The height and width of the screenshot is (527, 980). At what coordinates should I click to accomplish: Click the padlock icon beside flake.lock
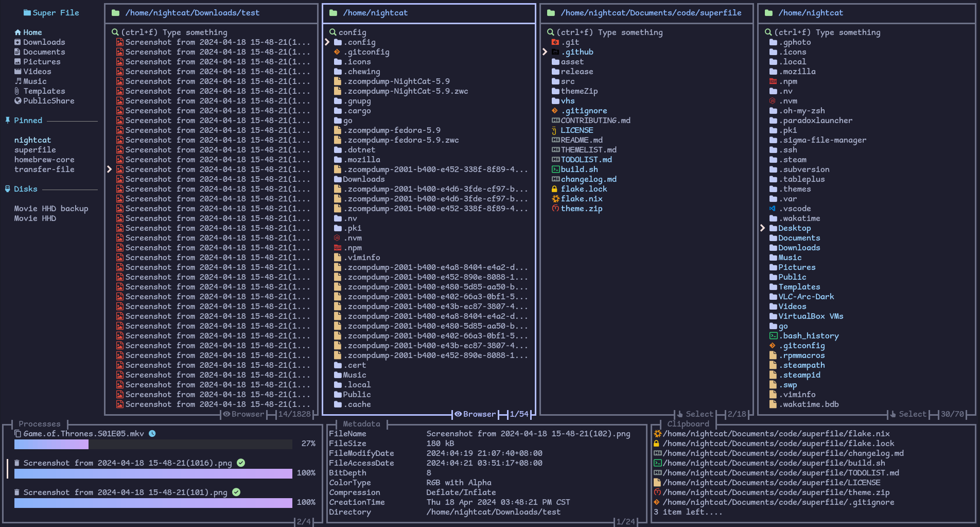pos(554,189)
